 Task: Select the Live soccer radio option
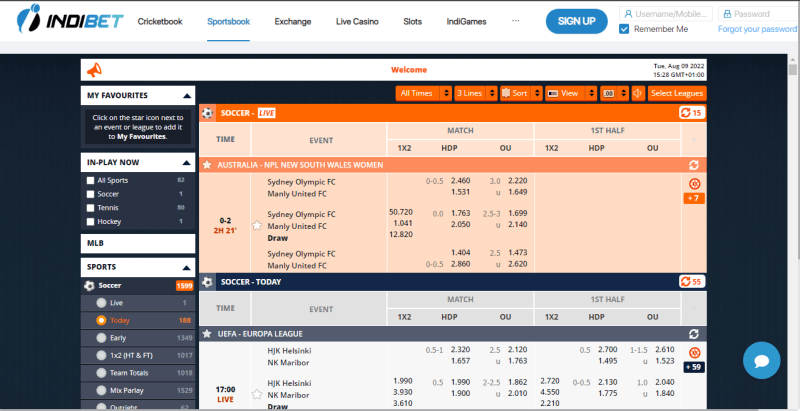coord(101,303)
